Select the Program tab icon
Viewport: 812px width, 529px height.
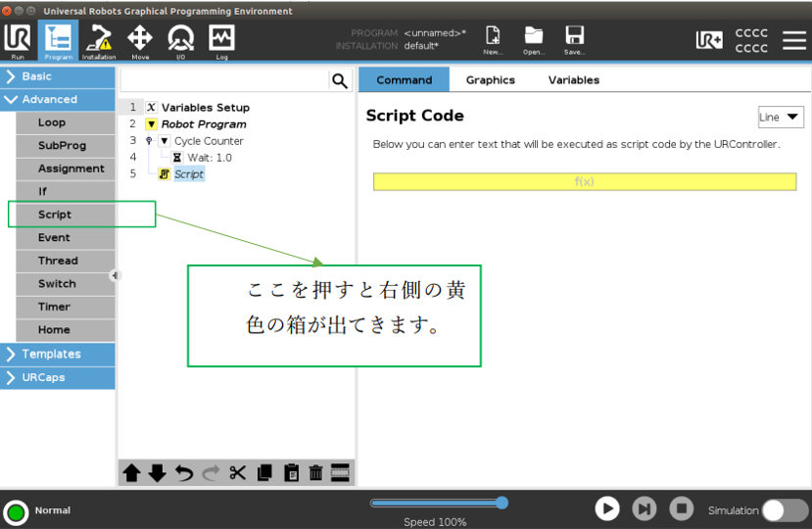point(58,41)
